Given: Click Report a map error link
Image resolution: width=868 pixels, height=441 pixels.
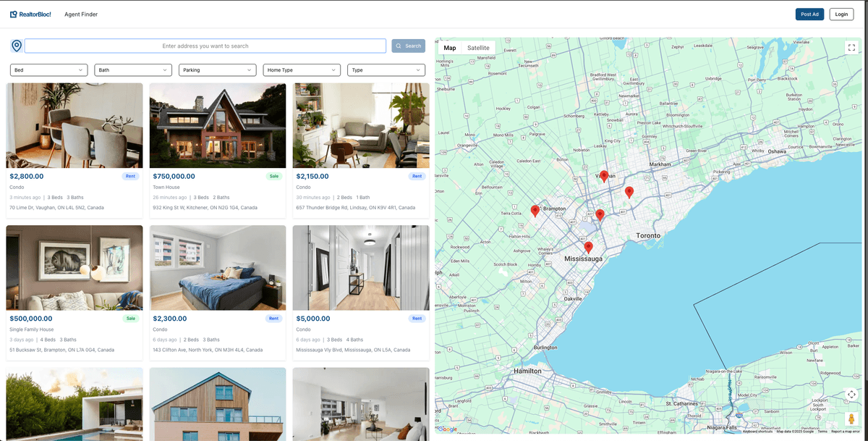Looking at the screenshot, I should point(846,432).
